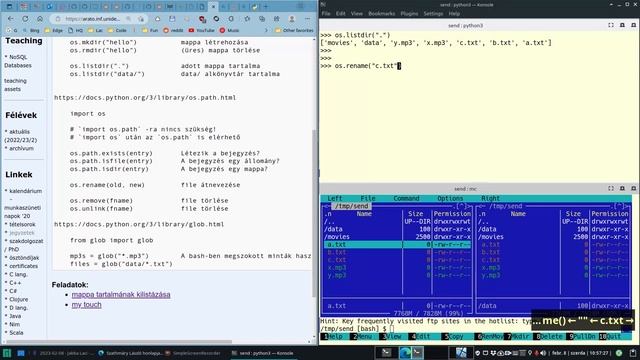The height and width of the screenshot is (360, 640).
Task: Open Konsole Plugins menu
Action: point(409,13)
